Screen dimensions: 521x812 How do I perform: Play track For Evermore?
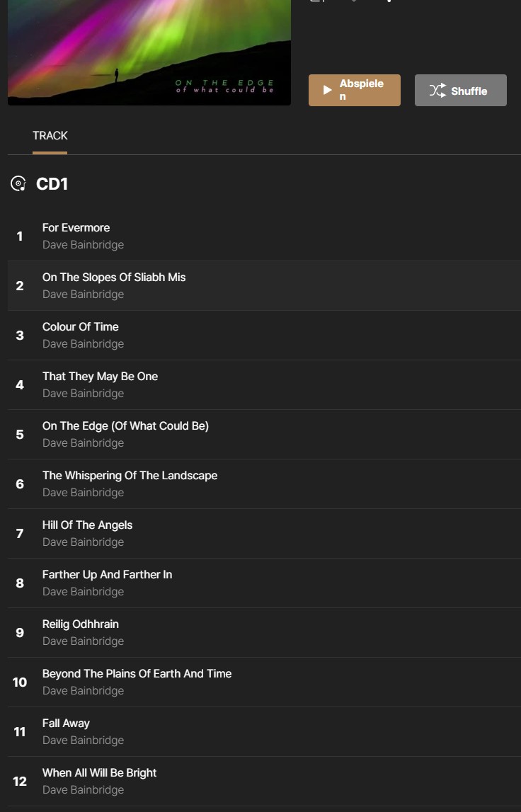point(264,236)
